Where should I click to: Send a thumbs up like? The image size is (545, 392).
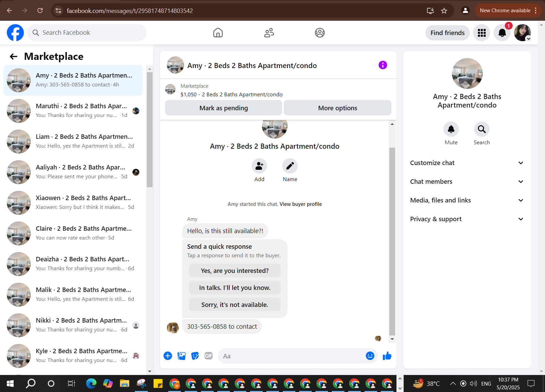(x=387, y=356)
